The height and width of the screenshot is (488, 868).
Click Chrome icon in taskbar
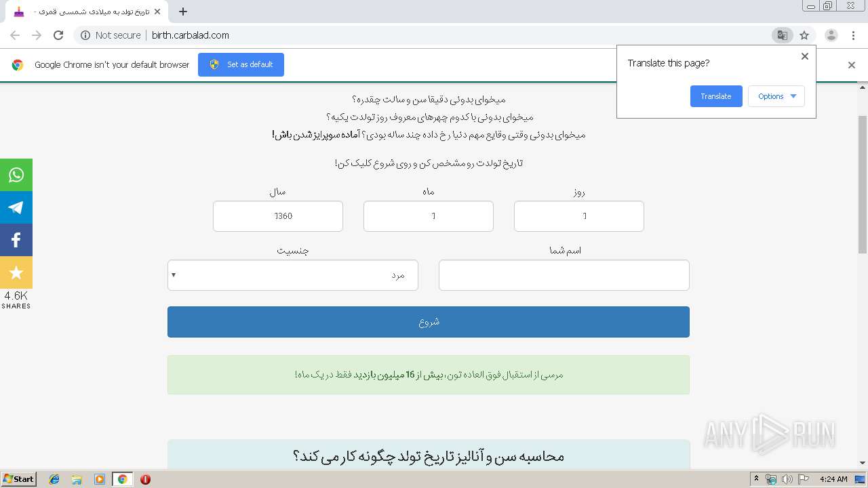click(123, 479)
